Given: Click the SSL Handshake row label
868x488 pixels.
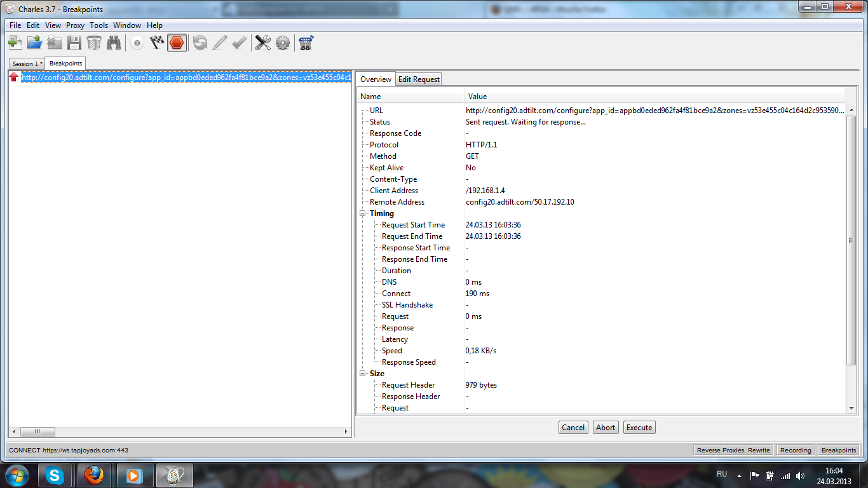Looking at the screenshot, I should (x=407, y=305).
